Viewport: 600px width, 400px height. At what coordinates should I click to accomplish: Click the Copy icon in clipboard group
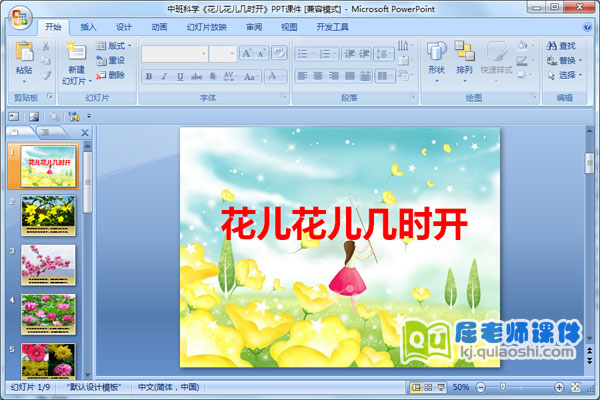tap(46, 60)
